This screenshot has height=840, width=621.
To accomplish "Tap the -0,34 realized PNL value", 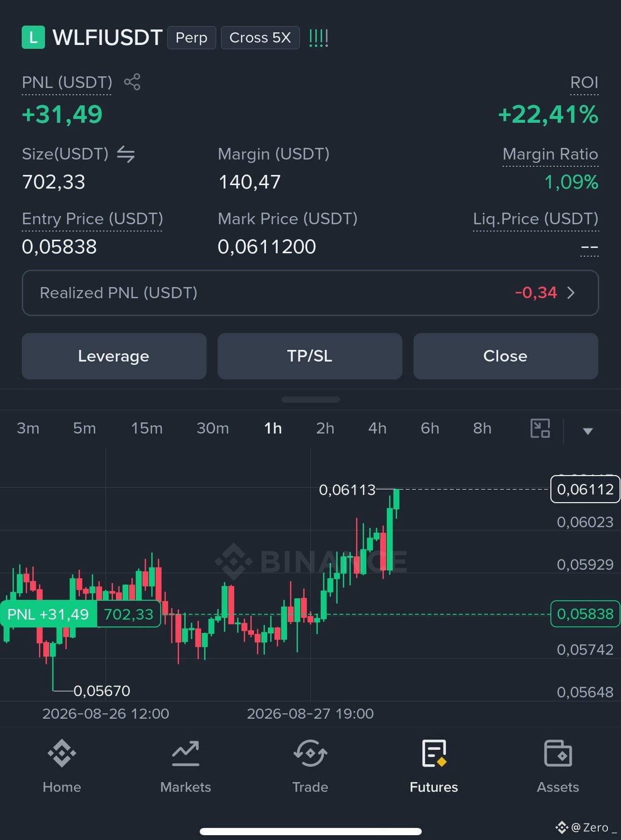I will [536, 293].
